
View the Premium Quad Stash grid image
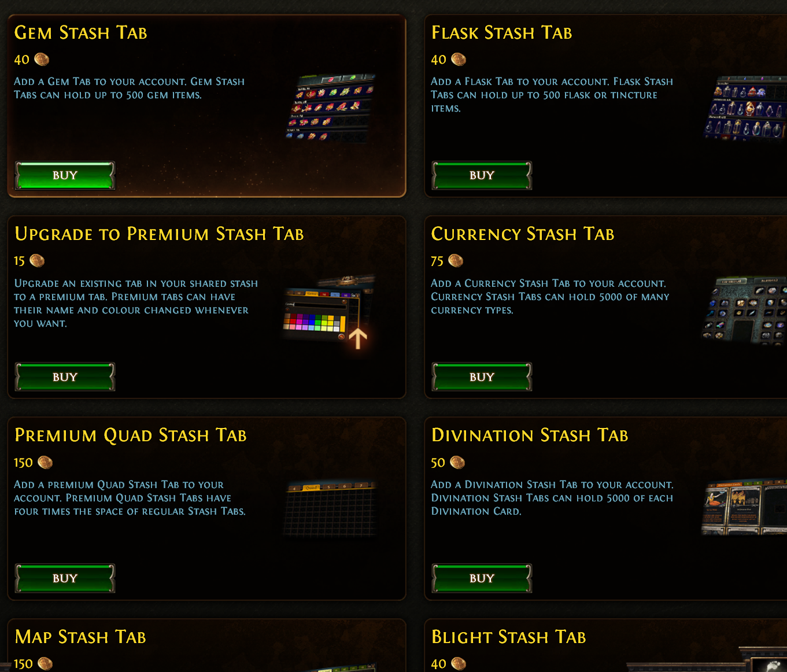331,508
